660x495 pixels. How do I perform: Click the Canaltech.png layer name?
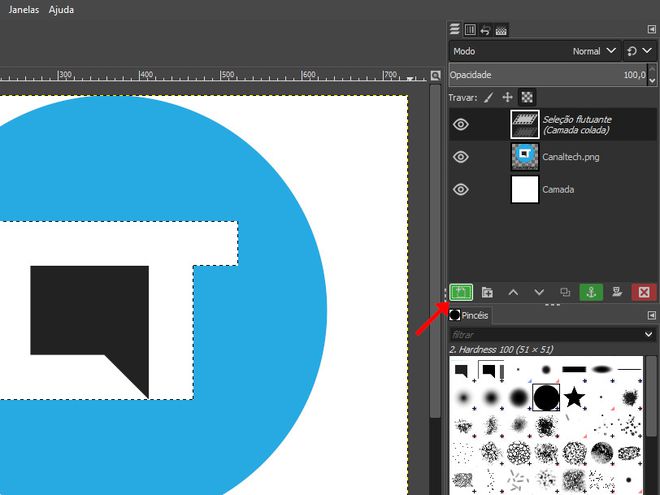pyautogui.click(x=570, y=157)
